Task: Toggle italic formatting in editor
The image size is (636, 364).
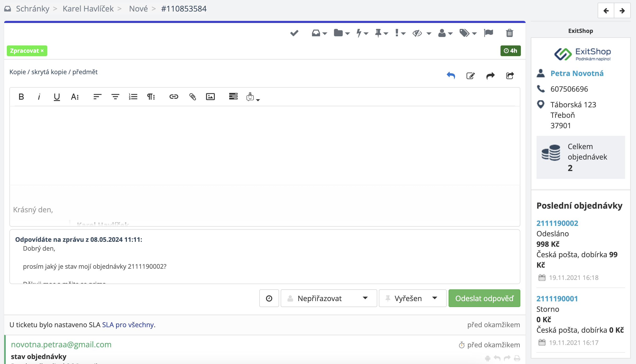Action: coord(39,97)
